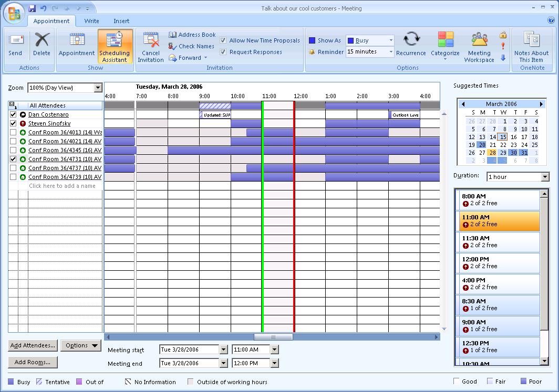Open the Recurrence settings
Screen dimensions: 559x392
pos(411,44)
